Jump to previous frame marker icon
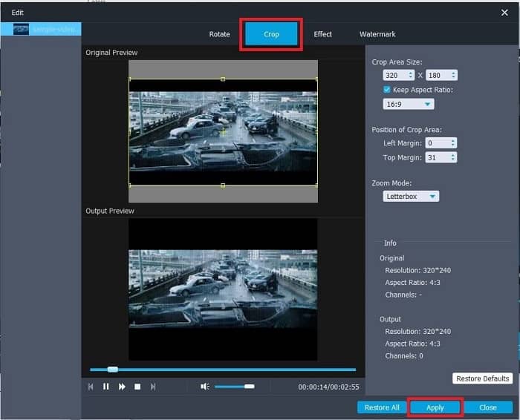Screen dimensions: 520x420 (91, 387)
